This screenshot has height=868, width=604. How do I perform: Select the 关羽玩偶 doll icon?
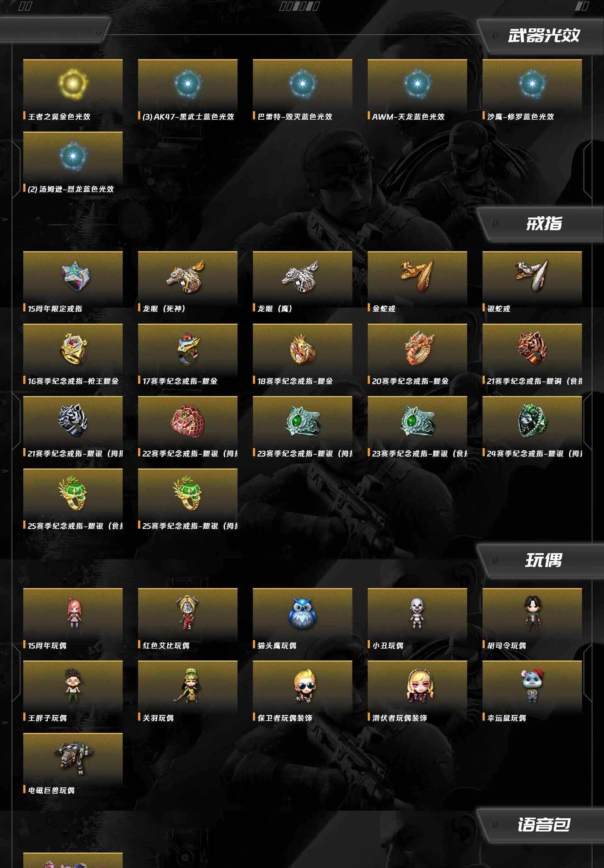(187, 685)
